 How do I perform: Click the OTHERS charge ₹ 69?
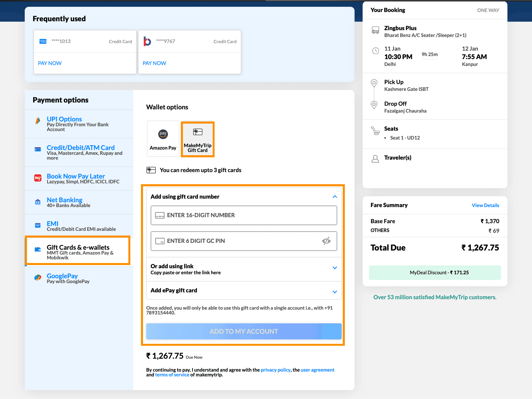tap(494, 231)
